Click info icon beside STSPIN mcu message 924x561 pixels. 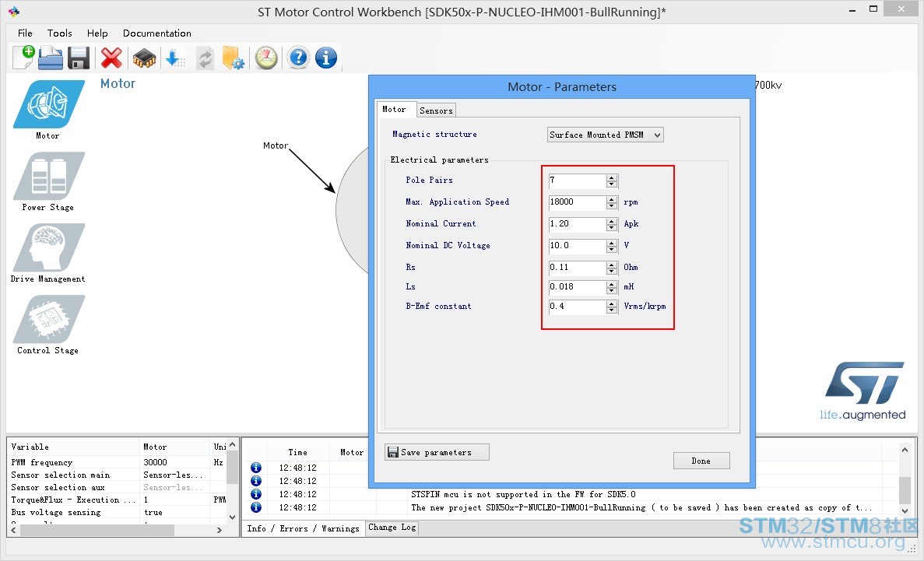(256, 494)
